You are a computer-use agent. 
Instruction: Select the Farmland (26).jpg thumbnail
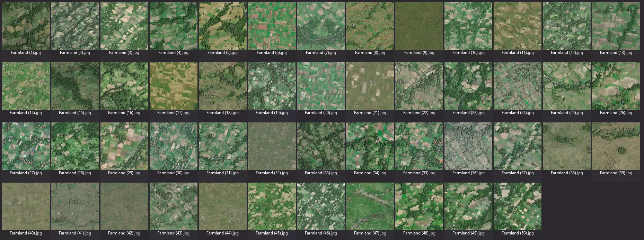tap(616, 86)
